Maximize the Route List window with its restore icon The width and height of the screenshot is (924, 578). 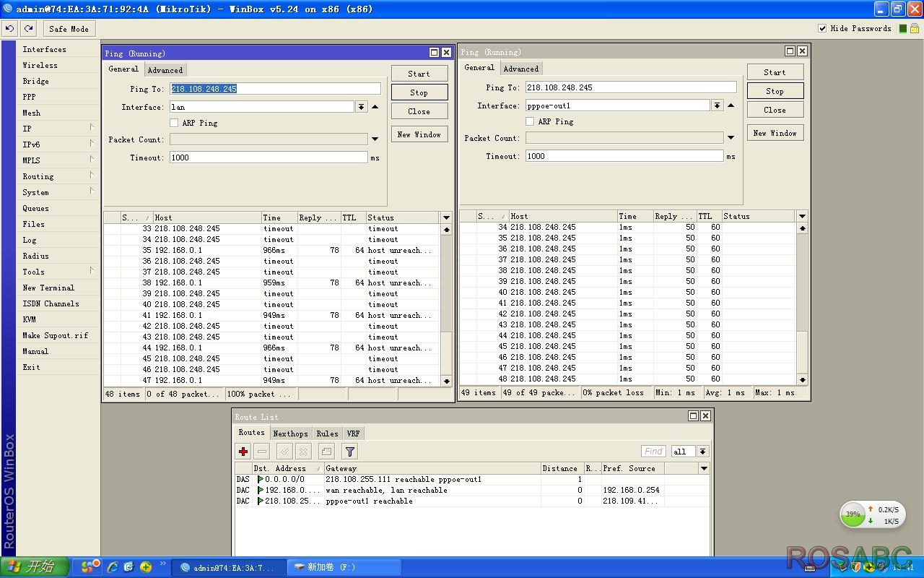point(694,415)
